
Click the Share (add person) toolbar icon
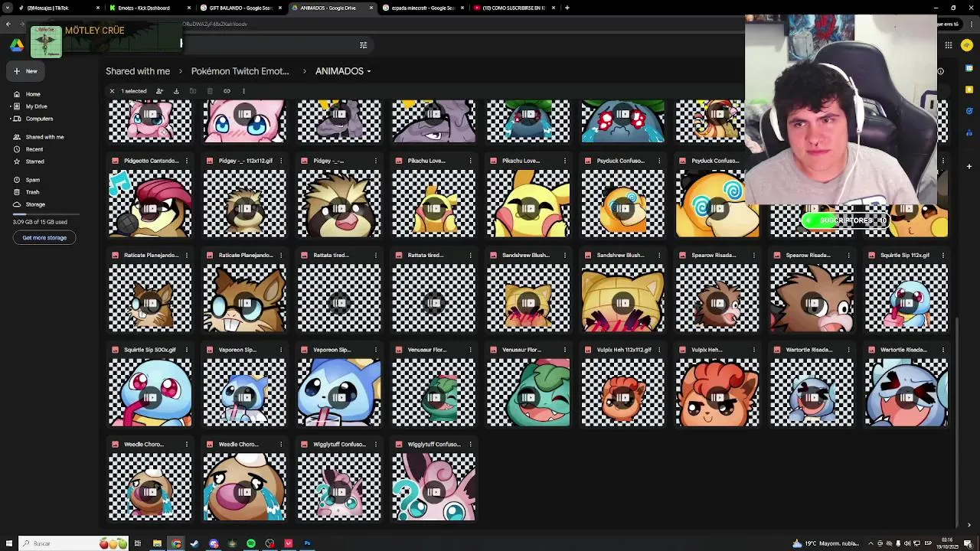(159, 91)
